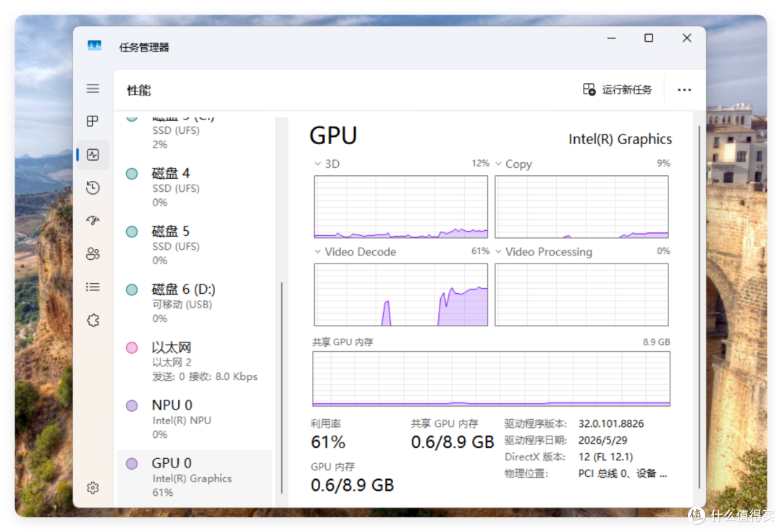Click the device list scrollbar
Screen dimensions: 782x532
click(x=282, y=387)
